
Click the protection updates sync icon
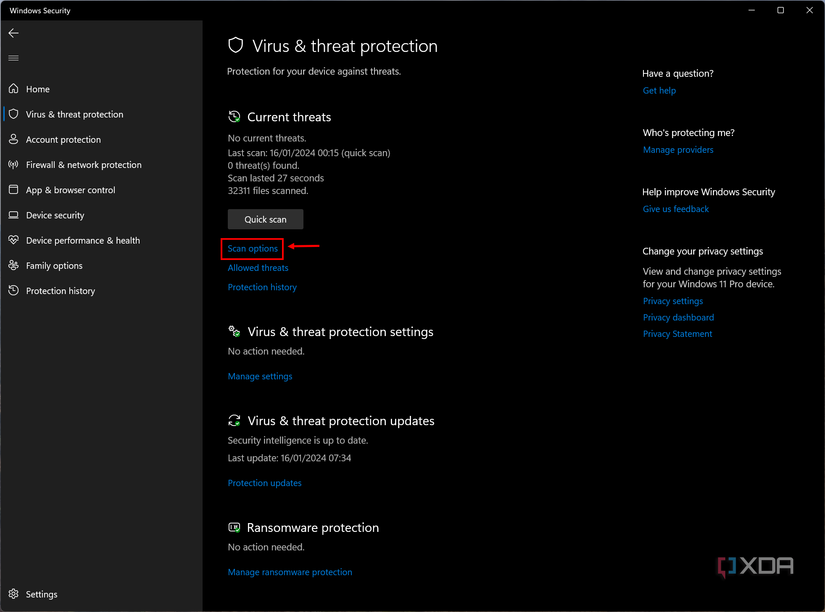[x=234, y=420]
